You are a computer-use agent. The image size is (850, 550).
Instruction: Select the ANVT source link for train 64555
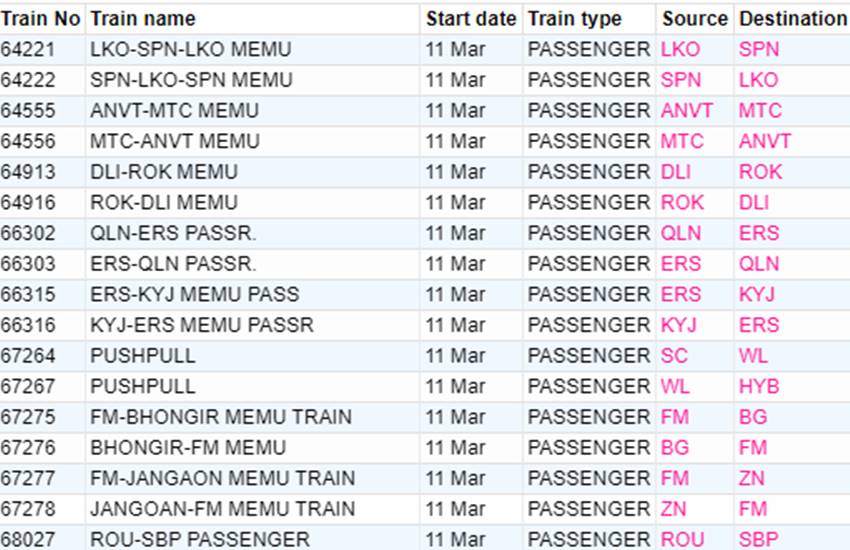686,111
